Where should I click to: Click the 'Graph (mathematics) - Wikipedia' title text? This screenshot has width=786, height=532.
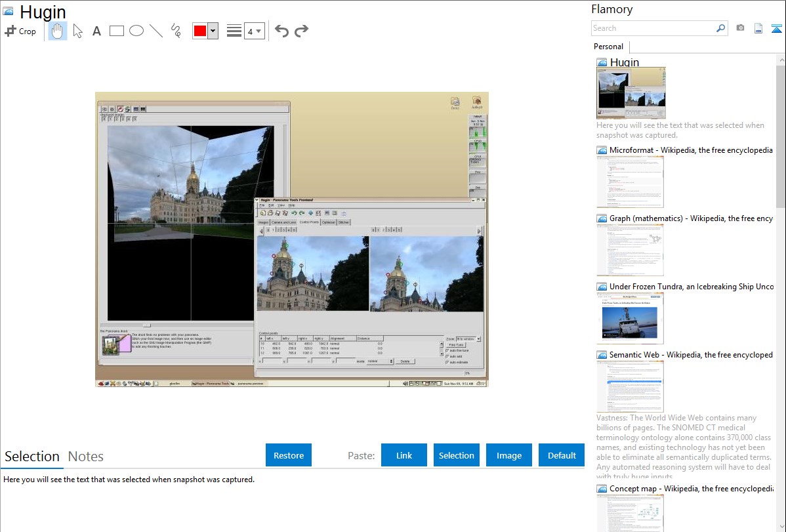(x=692, y=218)
